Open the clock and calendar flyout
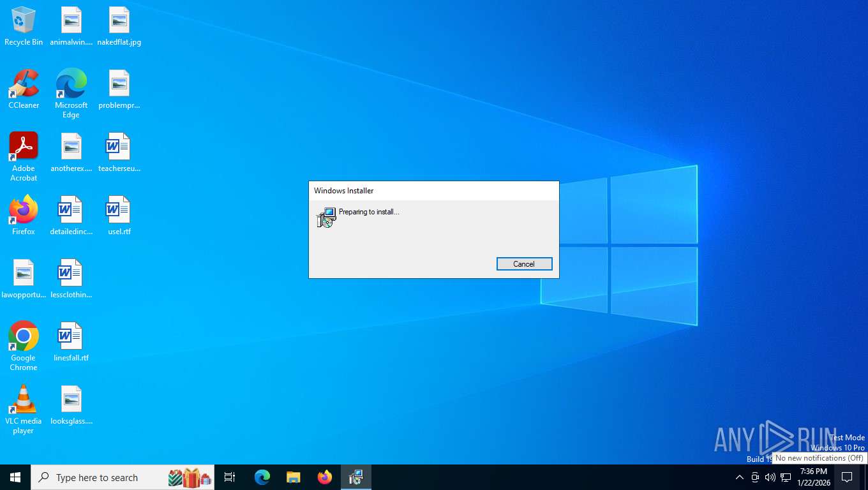This screenshot has width=868, height=490. (x=813, y=477)
